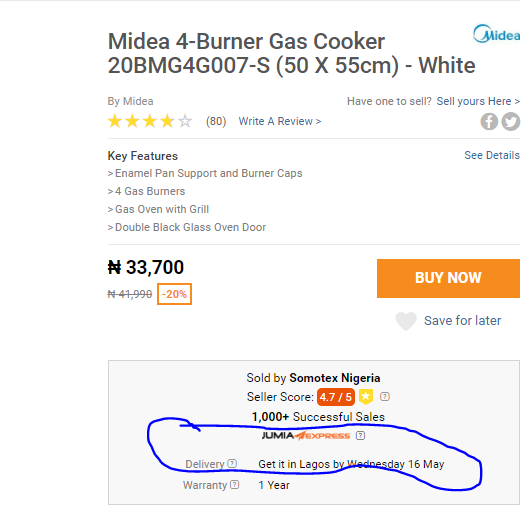Click the yellow seller badge star
This screenshot has height=517, width=532.
point(366,396)
